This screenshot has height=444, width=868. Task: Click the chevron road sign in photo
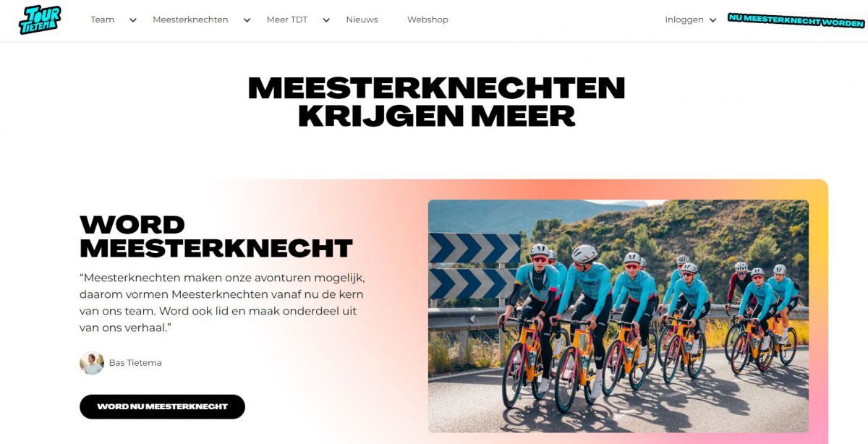click(x=474, y=265)
